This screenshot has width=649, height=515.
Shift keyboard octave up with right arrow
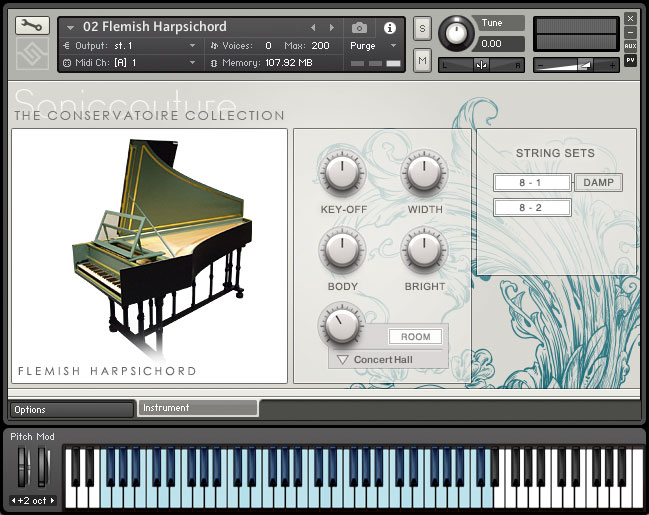pos(53,500)
